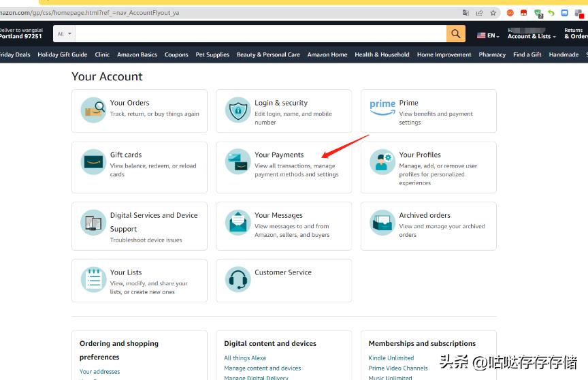Viewport: 588px width, 380px height.
Task: Bookmark page with the star icon
Action: pyautogui.click(x=493, y=13)
